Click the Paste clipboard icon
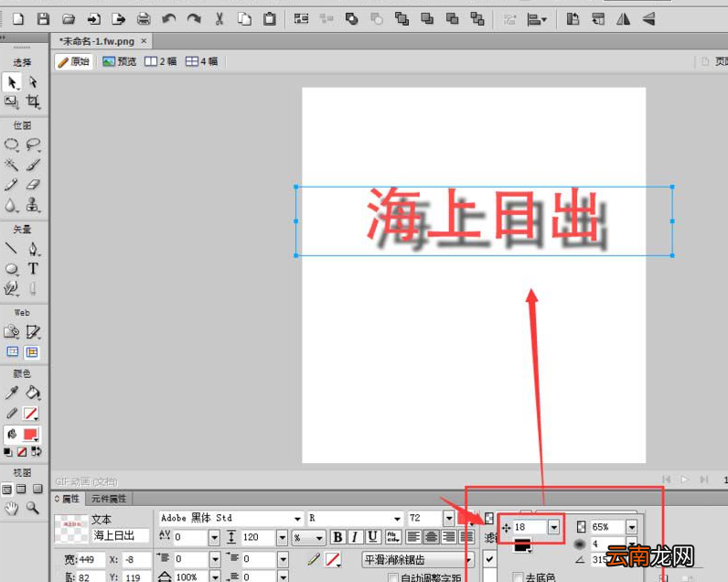The width and height of the screenshot is (728, 582). point(269,19)
